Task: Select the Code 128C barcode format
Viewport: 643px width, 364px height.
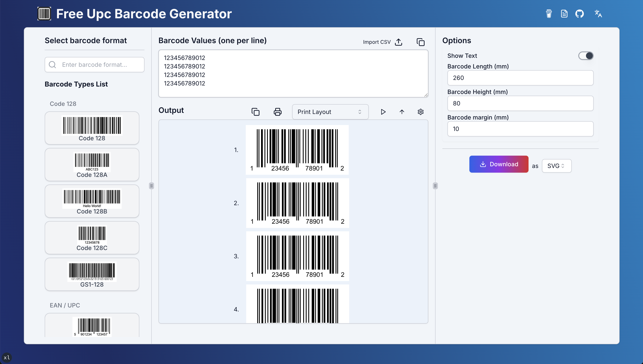Action: 92,238
